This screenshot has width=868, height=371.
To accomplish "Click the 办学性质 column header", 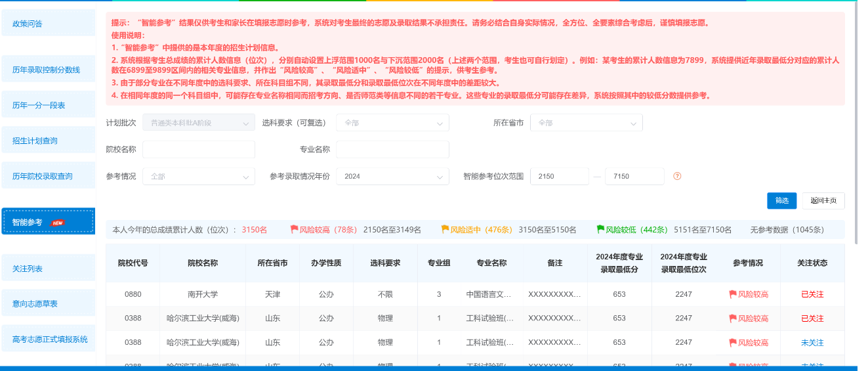I will coord(326,263).
